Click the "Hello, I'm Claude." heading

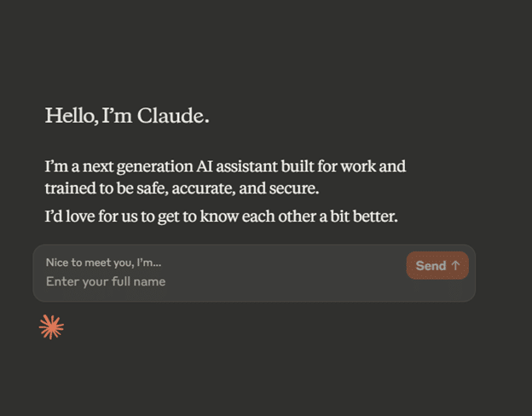point(127,116)
